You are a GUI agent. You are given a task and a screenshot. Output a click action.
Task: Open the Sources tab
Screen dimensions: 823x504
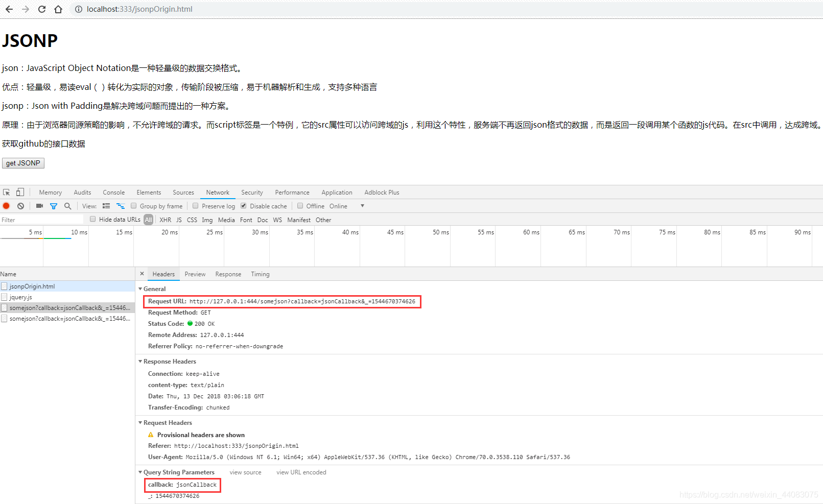pyautogui.click(x=183, y=193)
